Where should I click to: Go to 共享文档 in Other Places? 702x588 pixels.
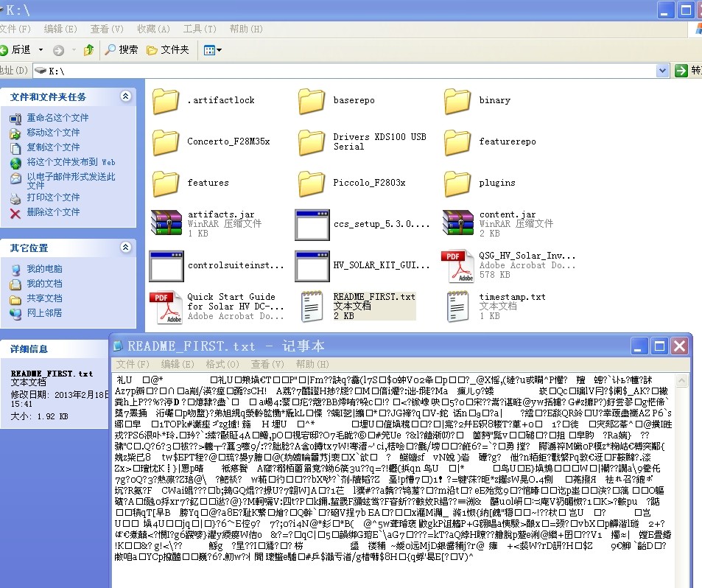pos(44,298)
